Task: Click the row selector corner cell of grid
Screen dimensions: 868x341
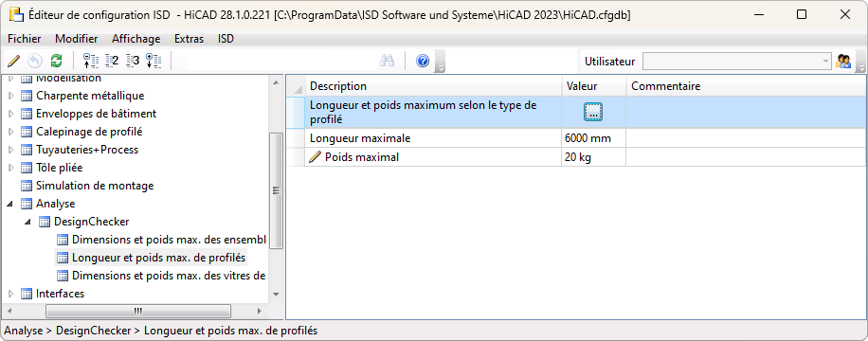Action: point(296,86)
